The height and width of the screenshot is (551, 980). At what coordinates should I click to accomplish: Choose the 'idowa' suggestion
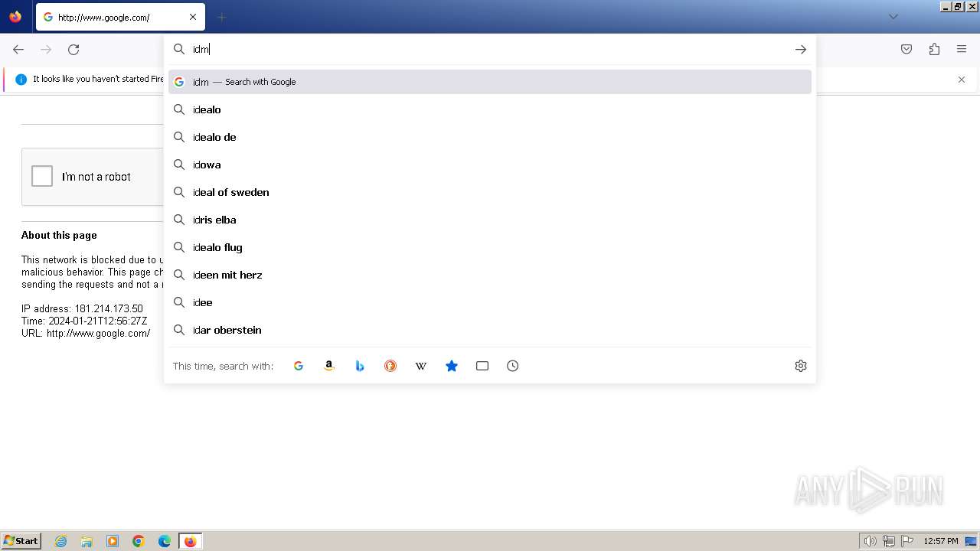tap(490, 165)
